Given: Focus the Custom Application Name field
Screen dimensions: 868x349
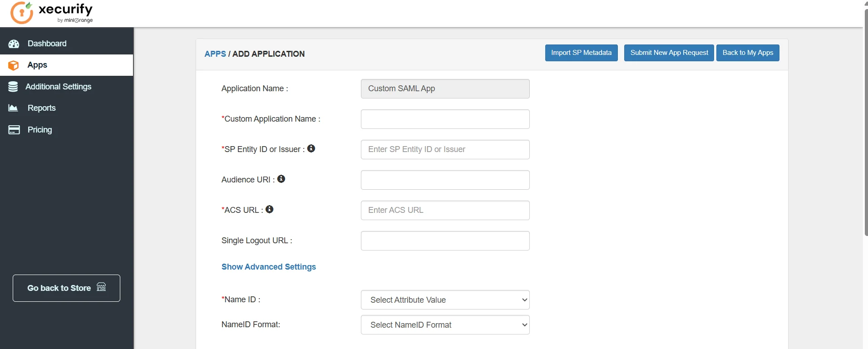Looking at the screenshot, I should [445, 119].
